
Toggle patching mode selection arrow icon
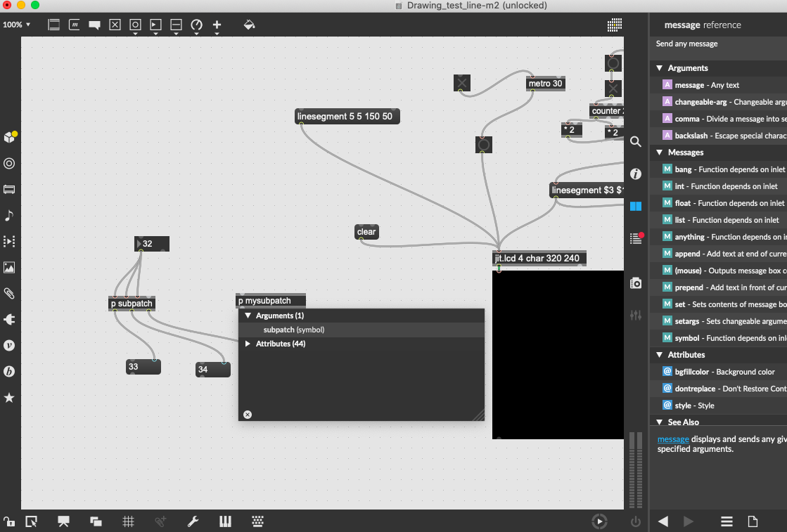tap(31, 521)
